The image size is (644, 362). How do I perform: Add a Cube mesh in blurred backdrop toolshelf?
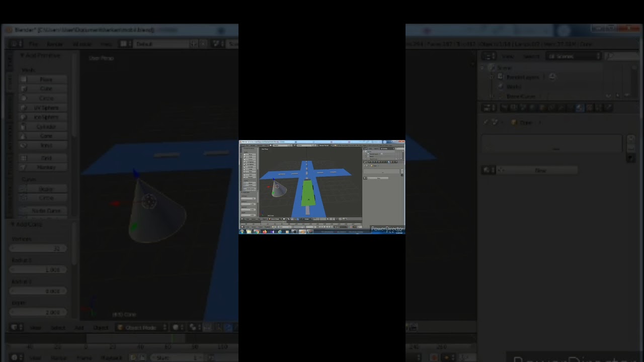pyautogui.click(x=43, y=89)
